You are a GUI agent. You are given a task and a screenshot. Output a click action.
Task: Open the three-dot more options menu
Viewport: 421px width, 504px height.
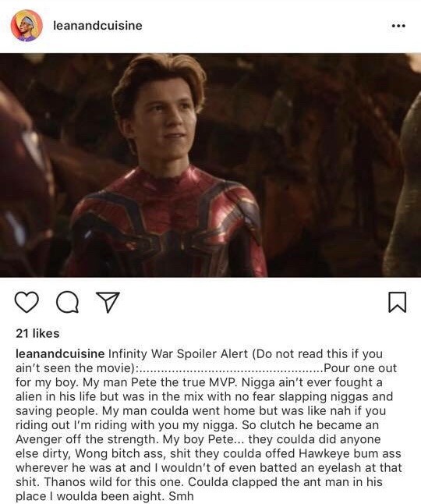click(x=398, y=26)
